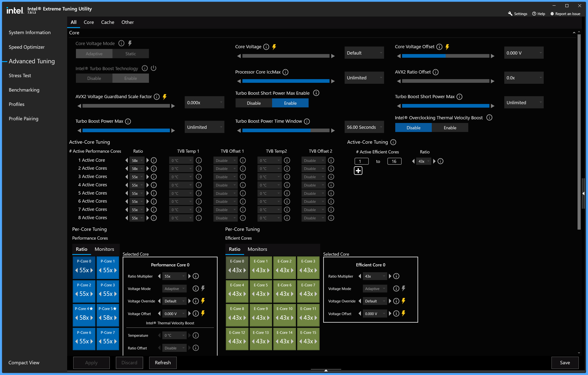Click the Discard button
The width and height of the screenshot is (588, 375).
[129, 362]
